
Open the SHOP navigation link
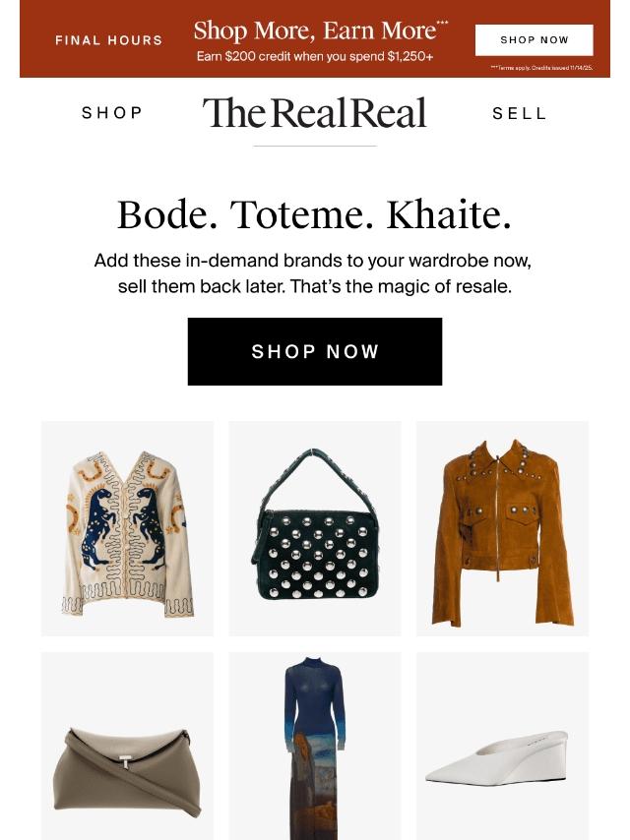(x=112, y=113)
